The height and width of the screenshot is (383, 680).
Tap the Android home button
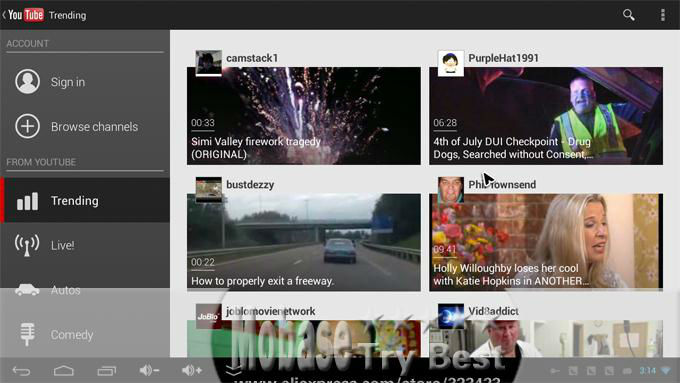(x=64, y=371)
